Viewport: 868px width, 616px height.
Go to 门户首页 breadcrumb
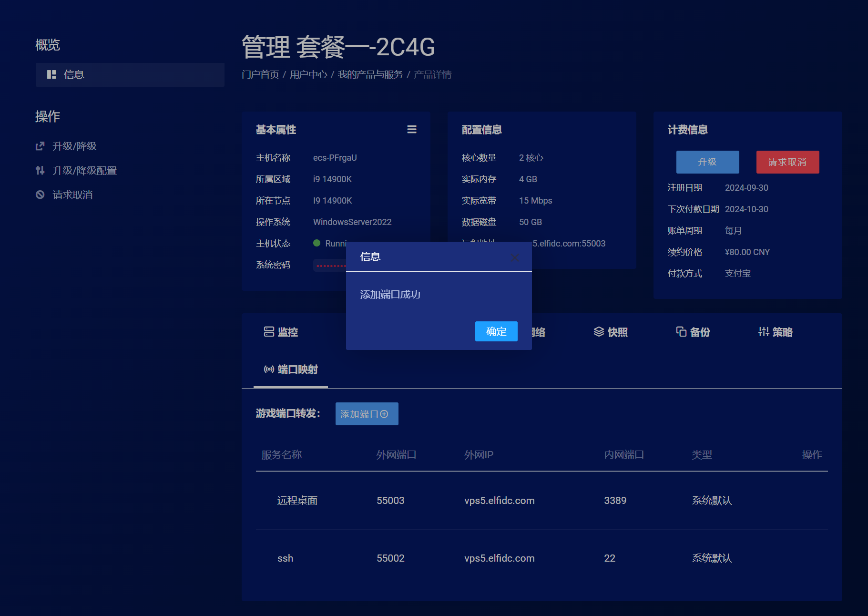pyautogui.click(x=260, y=75)
